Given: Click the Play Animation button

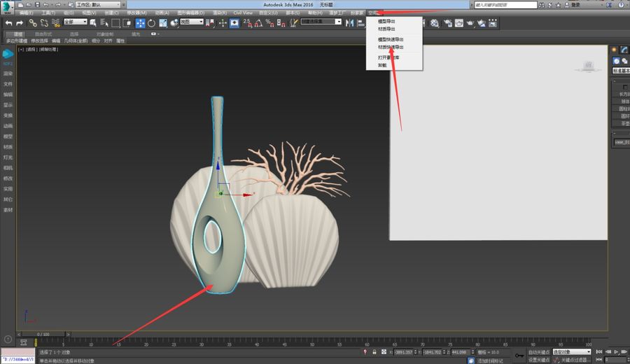Looking at the screenshot, I should pos(616,352).
